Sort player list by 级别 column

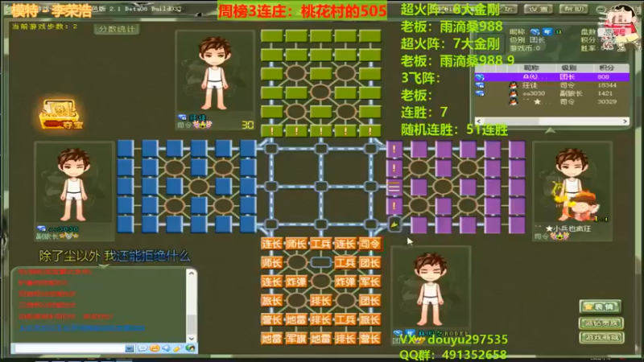click(569, 68)
